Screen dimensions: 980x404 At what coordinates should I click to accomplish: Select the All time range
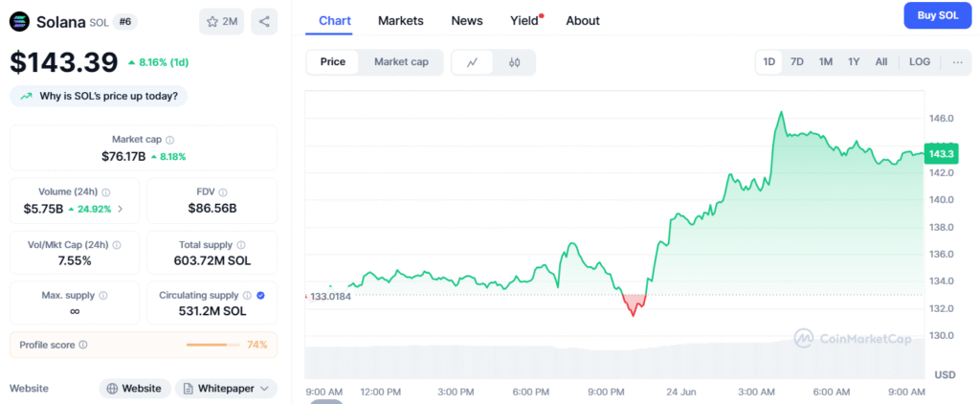click(x=881, y=62)
